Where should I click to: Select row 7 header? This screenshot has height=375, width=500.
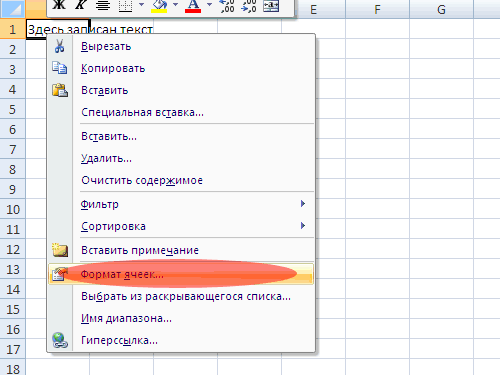(x=13, y=149)
